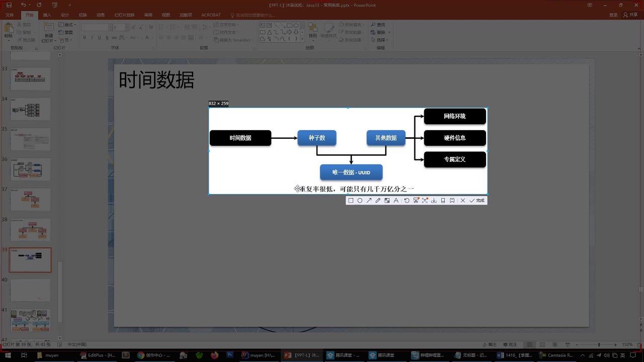Screen dimensions: 644x362
Task: Open the 替换 replace dropdown
Action: [x=380, y=32]
